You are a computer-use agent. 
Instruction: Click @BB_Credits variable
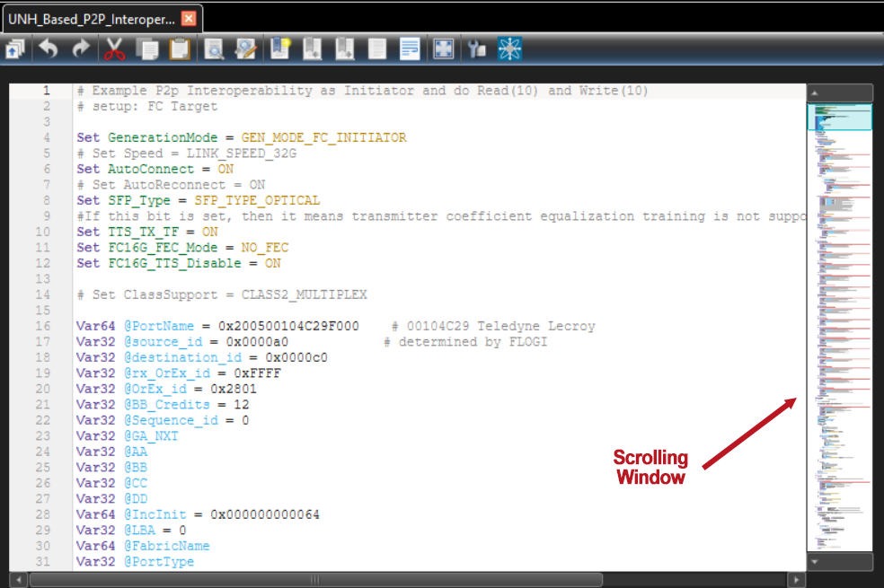point(166,405)
